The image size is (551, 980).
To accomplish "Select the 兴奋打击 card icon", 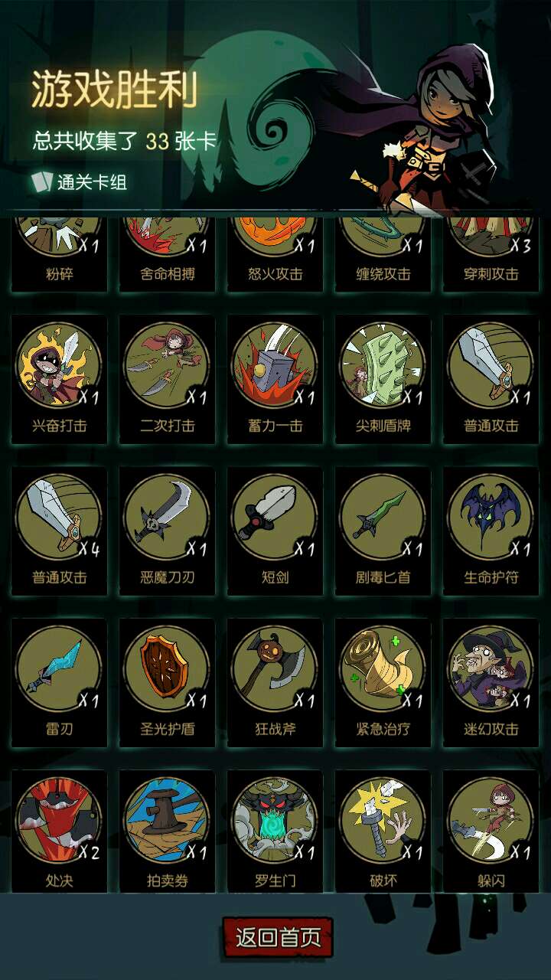I will [60, 364].
